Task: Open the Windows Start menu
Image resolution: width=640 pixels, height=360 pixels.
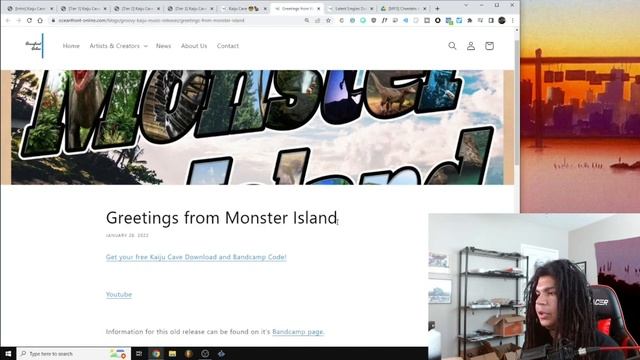Action: pos(8,353)
